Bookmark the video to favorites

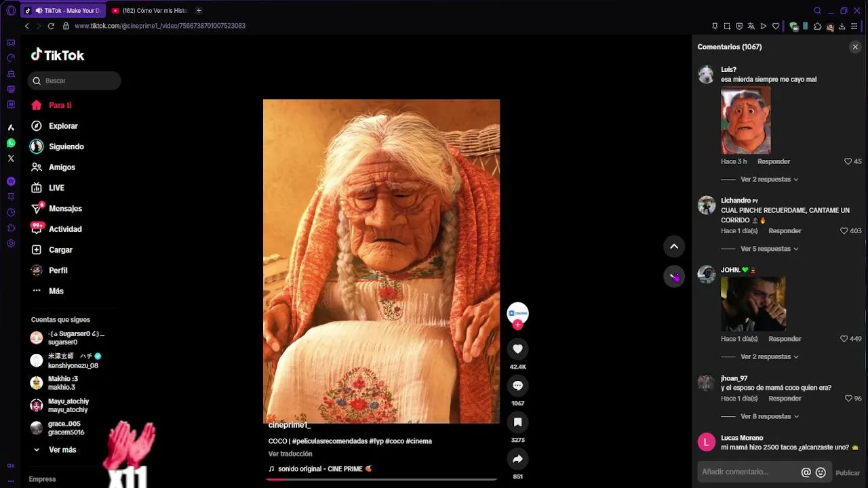coord(517,422)
